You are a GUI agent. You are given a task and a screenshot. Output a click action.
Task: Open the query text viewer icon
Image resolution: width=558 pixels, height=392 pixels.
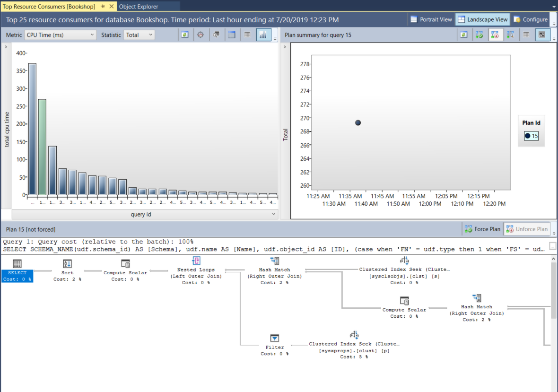tap(216, 35)
